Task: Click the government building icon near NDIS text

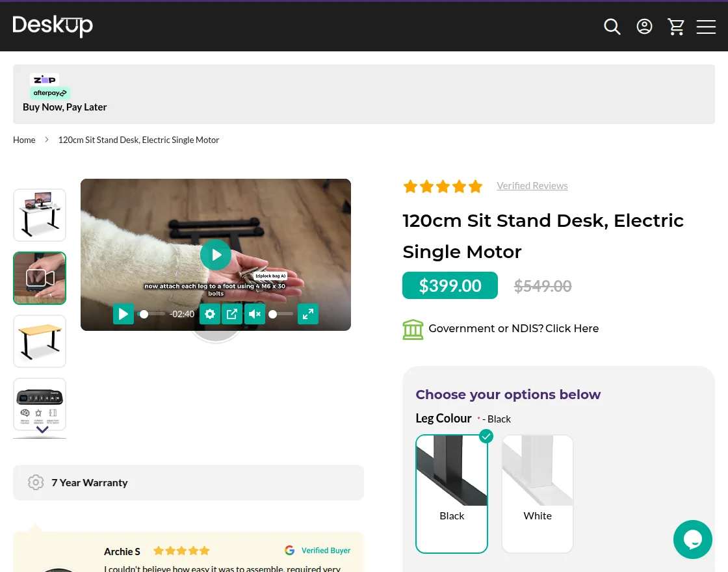Action: click(413, 329)
